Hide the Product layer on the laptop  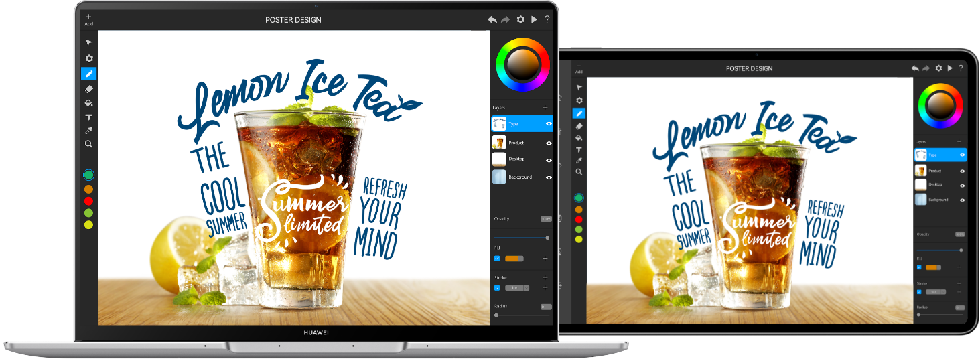click(549, 143)
